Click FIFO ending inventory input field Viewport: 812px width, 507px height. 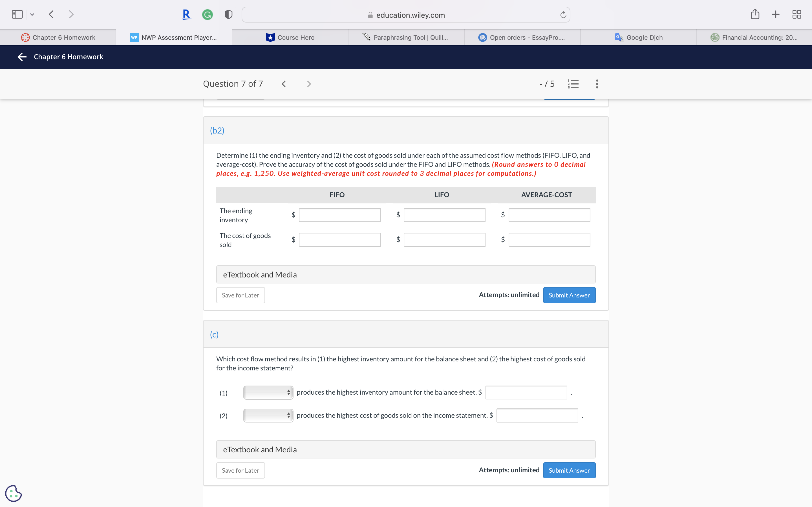339,215
